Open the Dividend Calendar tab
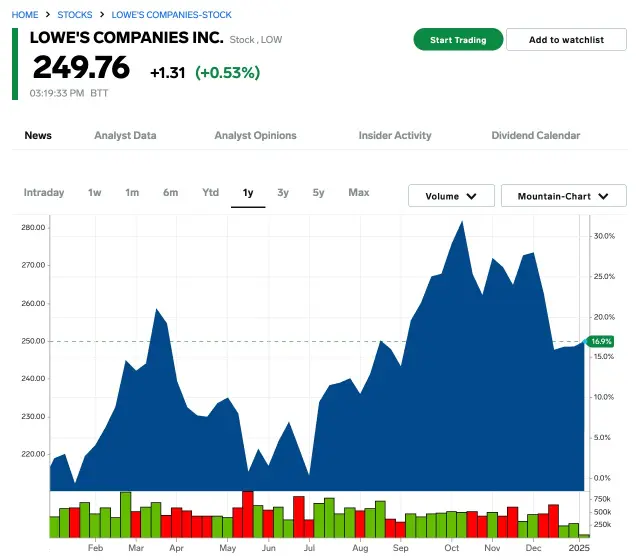The height and width of the screenshot is (560, 640). point(535,135)
